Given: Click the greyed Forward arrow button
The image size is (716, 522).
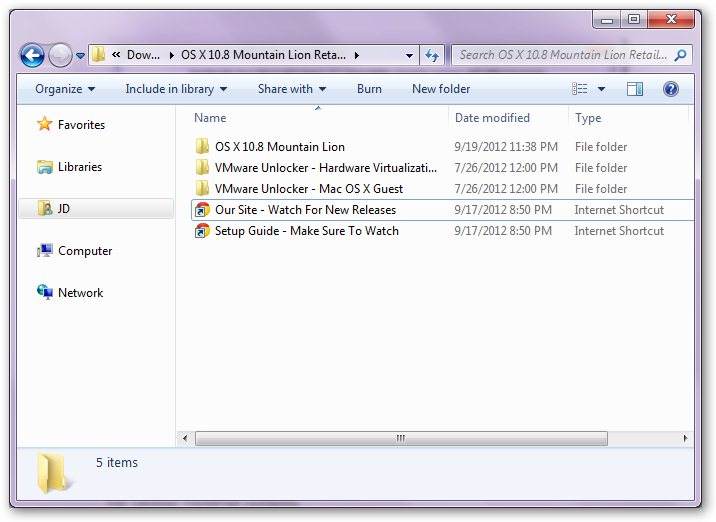Looking at the screenshot, I should coord(60,56).
